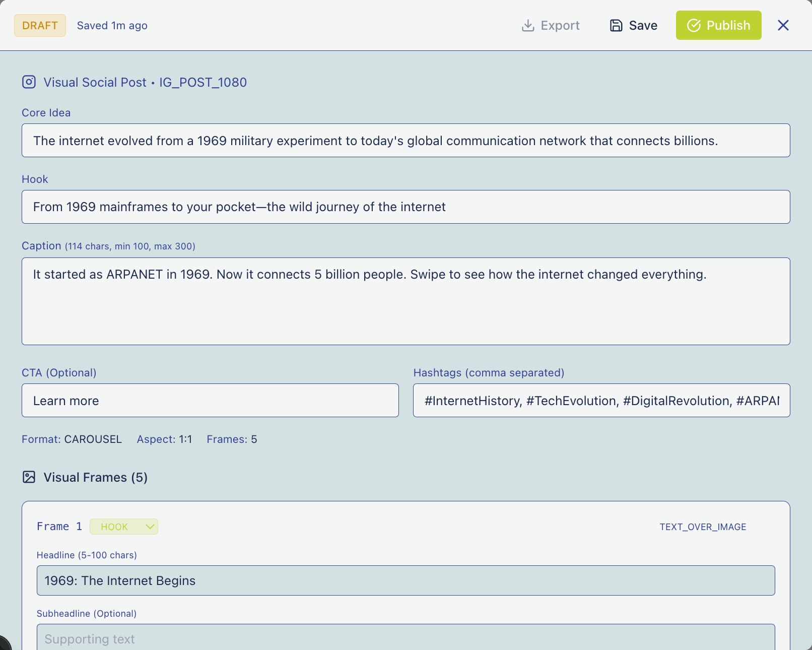The image size is (812, 650).
Task: Click the Format CAROUSEL value
Action: click(x=93, y=439)
